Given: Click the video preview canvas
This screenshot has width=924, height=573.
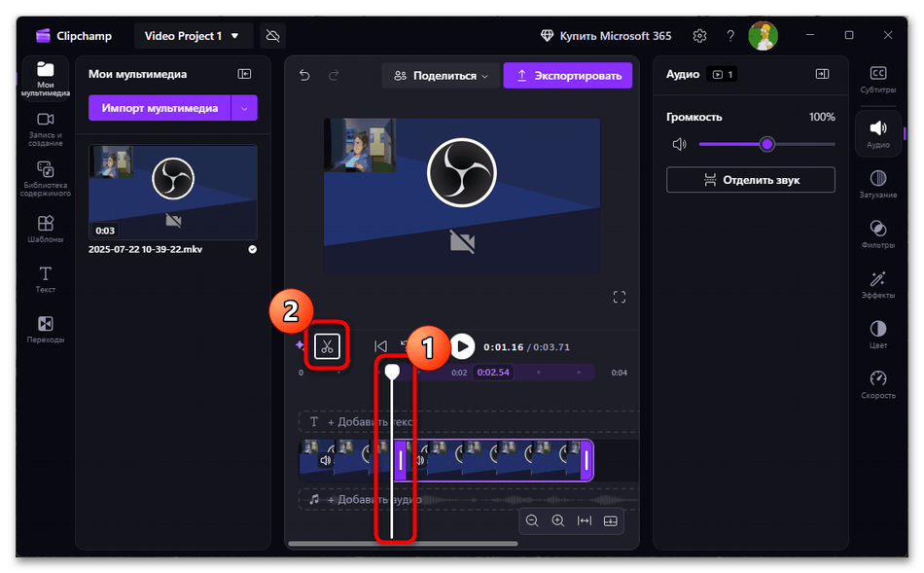Looking at the screenshot, I should [x=461, y=196].
